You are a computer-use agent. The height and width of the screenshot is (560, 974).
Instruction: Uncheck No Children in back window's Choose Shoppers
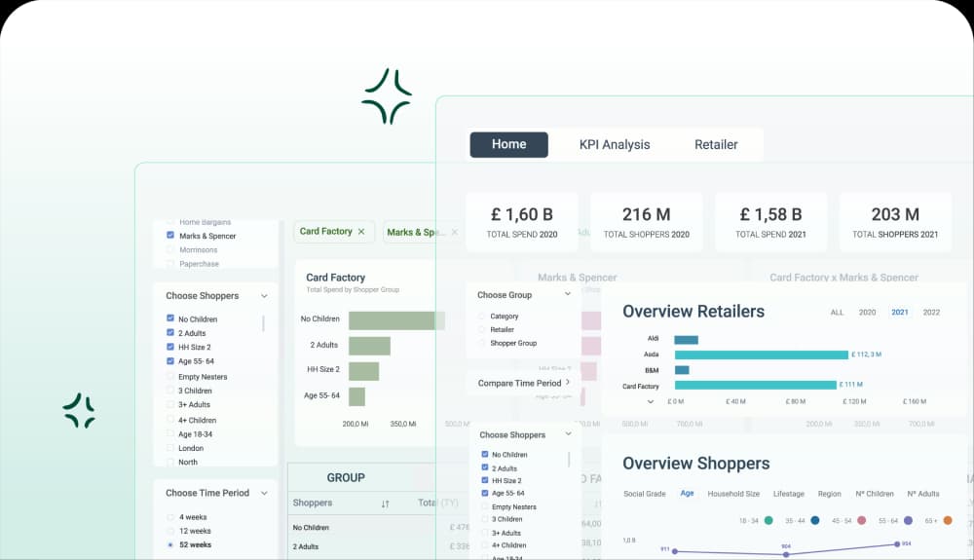(x=170, y=318)
